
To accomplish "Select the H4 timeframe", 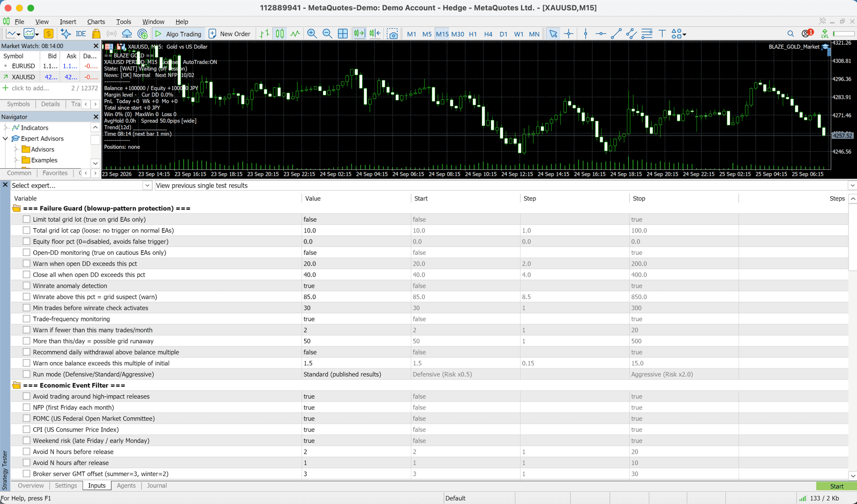I will click(x=488, y=34).
